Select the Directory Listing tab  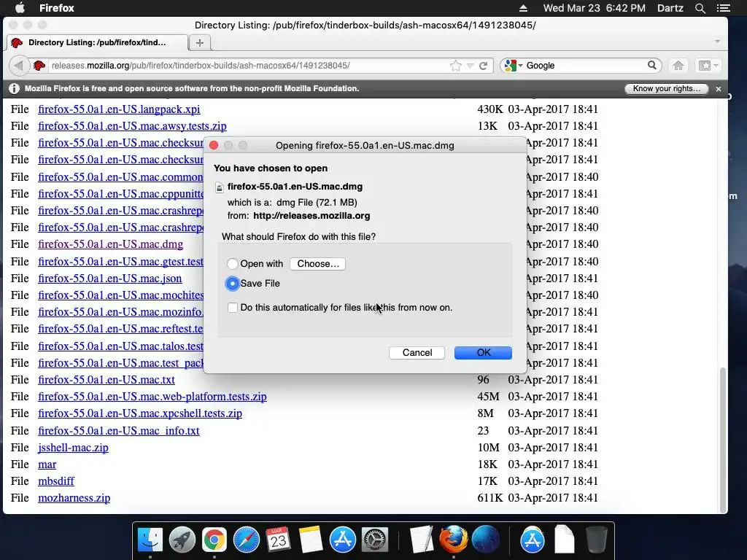pos(97,42)
